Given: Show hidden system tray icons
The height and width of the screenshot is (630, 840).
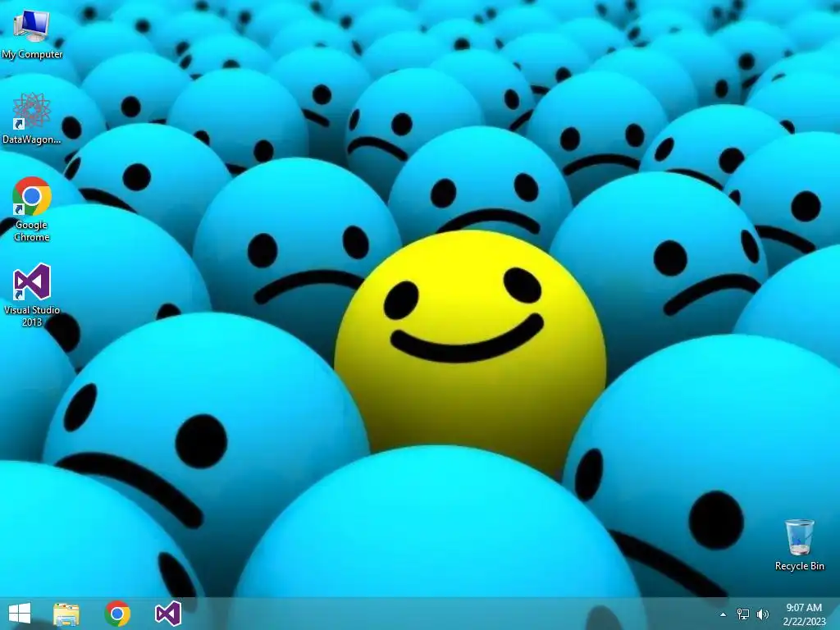Looking at the screenshot, I should coord(724,614).
